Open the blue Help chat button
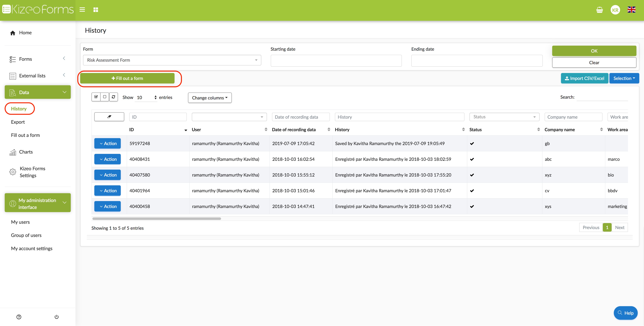Viewport: 644px width, 326px height. click(625, 313)
